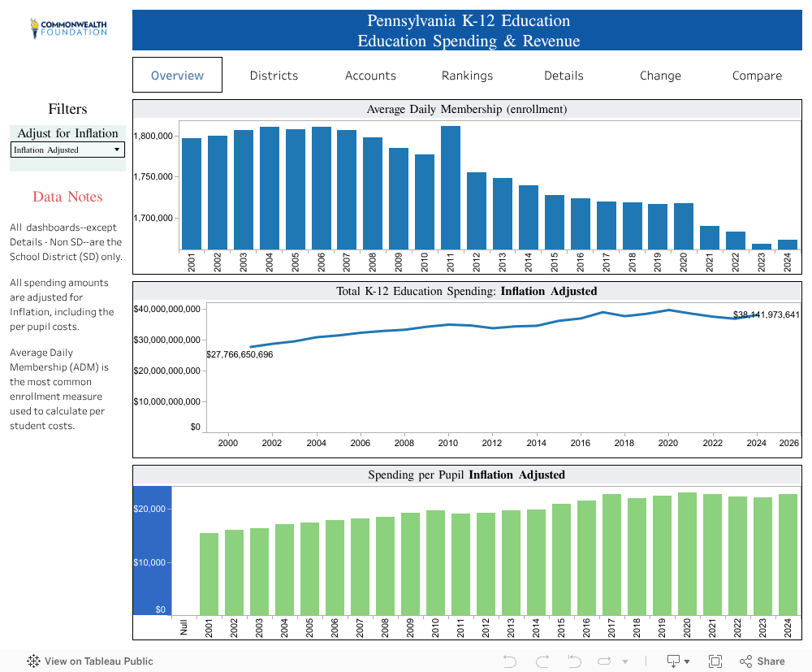
Task: Open the Rankings tab
Action: 467,76
